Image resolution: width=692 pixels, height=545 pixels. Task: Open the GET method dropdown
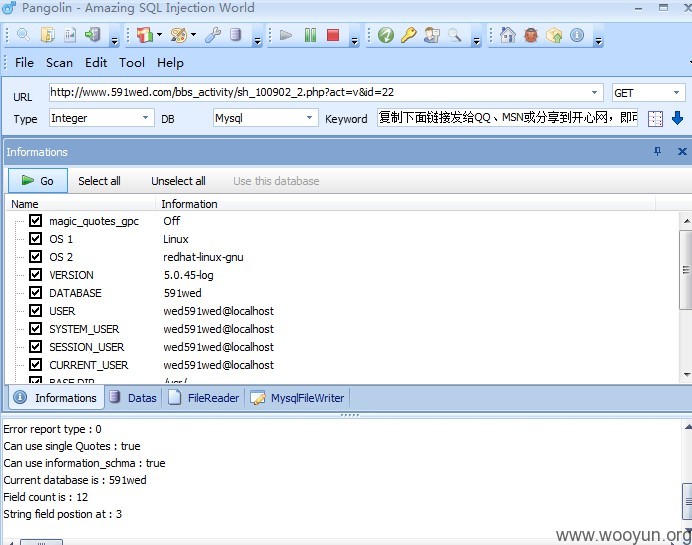(x=676, y=92)
